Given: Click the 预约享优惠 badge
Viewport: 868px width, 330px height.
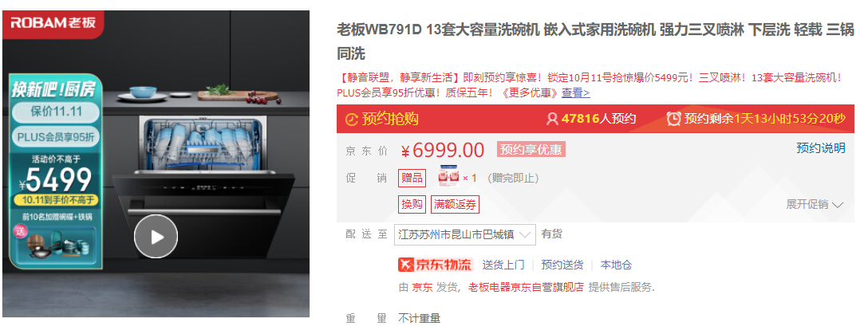Looking at the screenshot, I should point(531,149).
